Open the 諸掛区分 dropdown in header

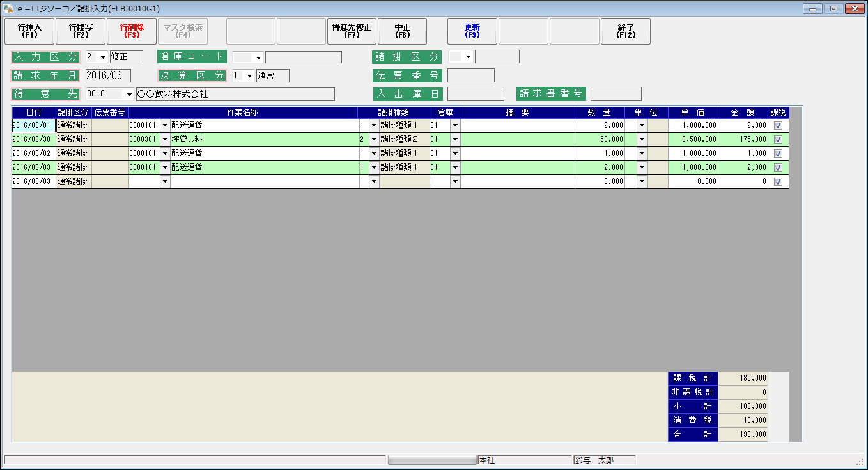click(468, 57)
